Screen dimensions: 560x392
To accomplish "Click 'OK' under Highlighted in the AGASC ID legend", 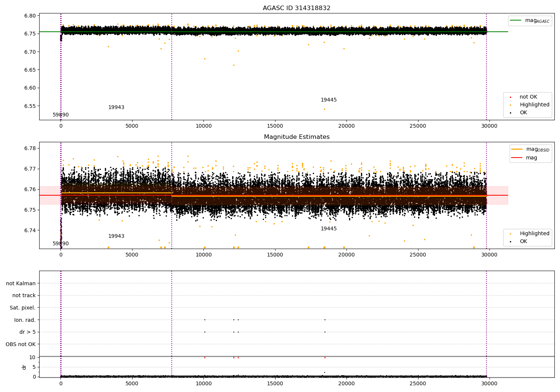I will [523, 113].
